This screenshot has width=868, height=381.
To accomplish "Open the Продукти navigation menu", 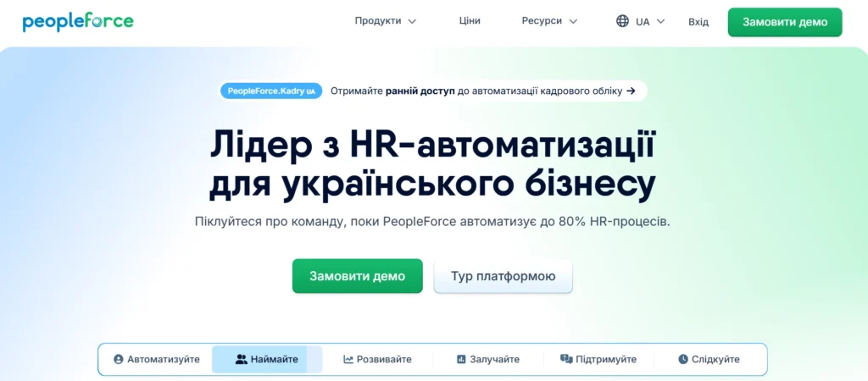I will pos(386,21).
